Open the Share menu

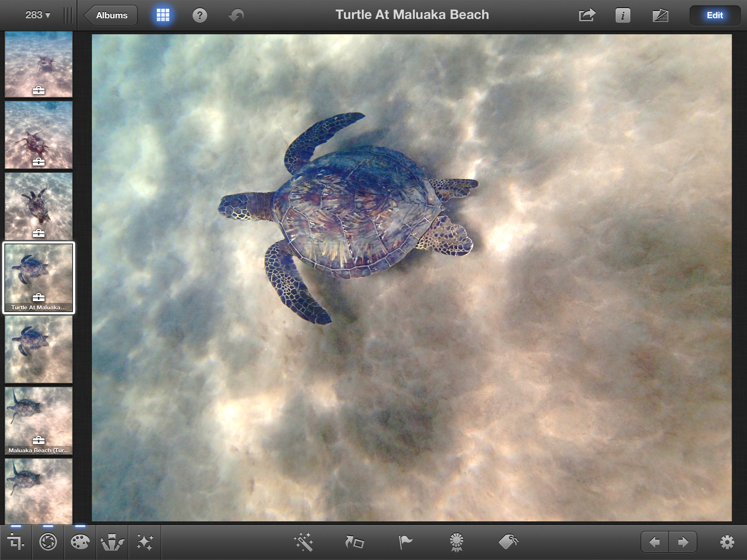[587, 15]
